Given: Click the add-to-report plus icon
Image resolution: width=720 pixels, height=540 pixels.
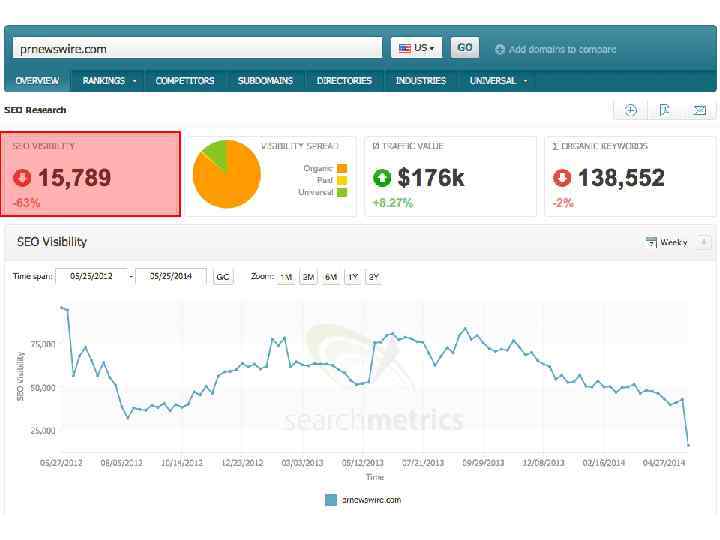Looking at the screenshot, I should [x=631, y=110].
